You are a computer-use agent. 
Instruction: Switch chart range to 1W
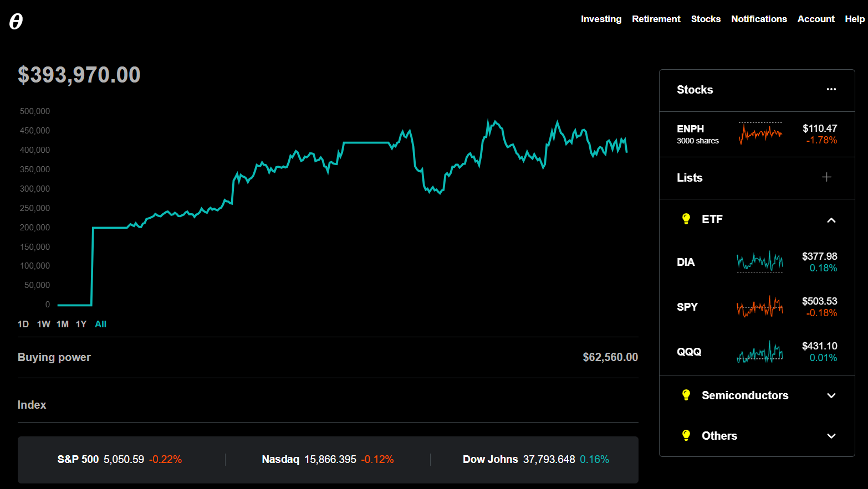(x=43, y=324)
